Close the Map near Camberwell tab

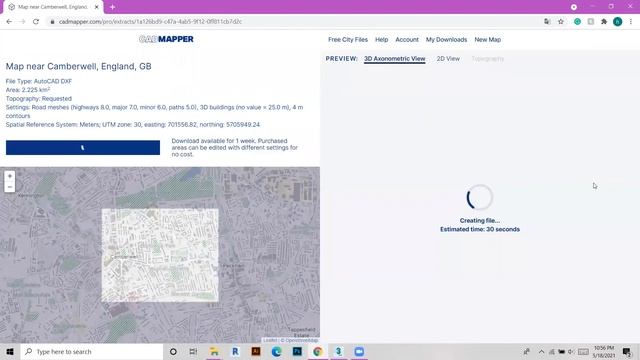click(97, 7)
